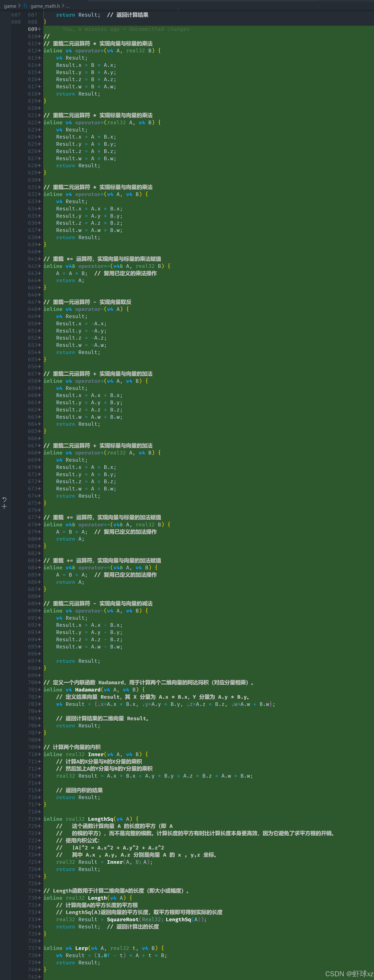Click the 'Inner' function name on line 710
The width and height of the screenshot is (374, 980).
pos(96,754)
